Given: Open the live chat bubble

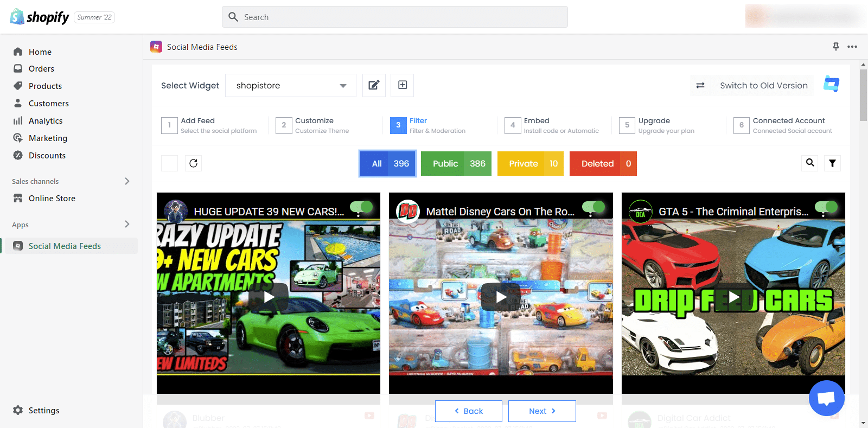Looking at the screenshot, I should click(826, 398).
